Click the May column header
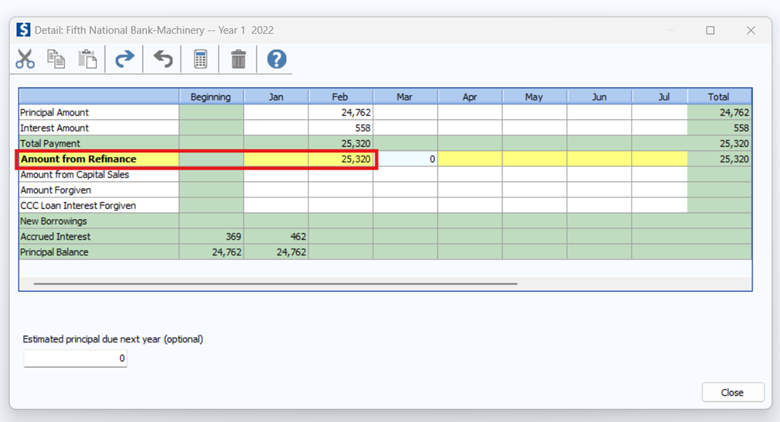The image size is (780, 422). pos(535,97)
